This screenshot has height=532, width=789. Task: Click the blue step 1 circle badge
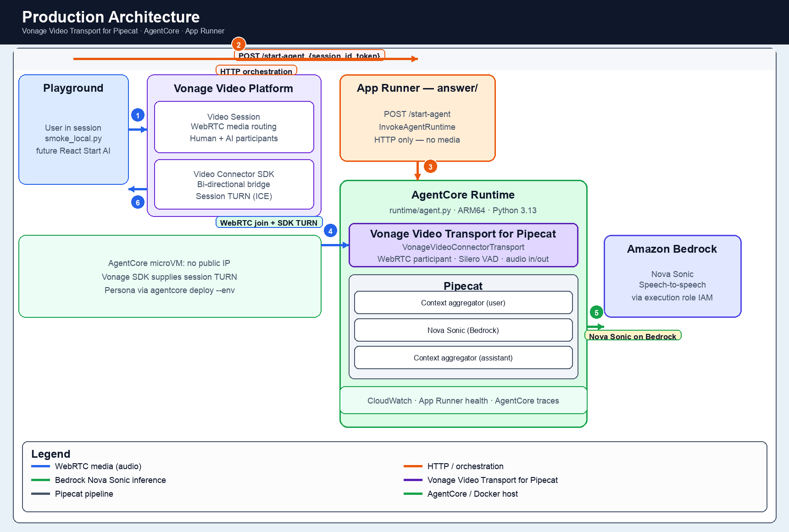pos(138,115)
